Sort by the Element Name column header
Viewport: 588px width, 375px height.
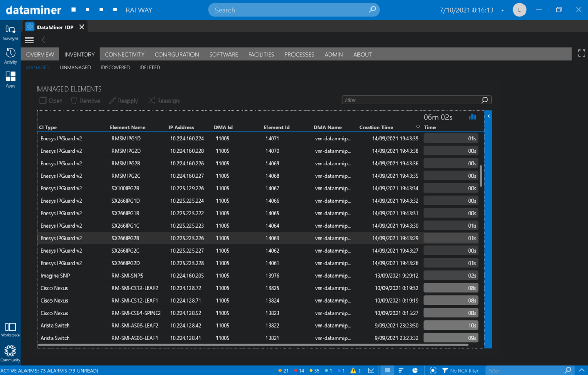point(127,127)
